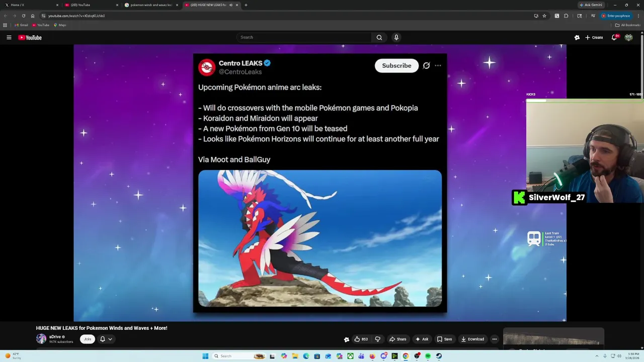Viewport: 644px width, 362px height.
Task: Type in the YouTube search field
Action: coord(304,37)
